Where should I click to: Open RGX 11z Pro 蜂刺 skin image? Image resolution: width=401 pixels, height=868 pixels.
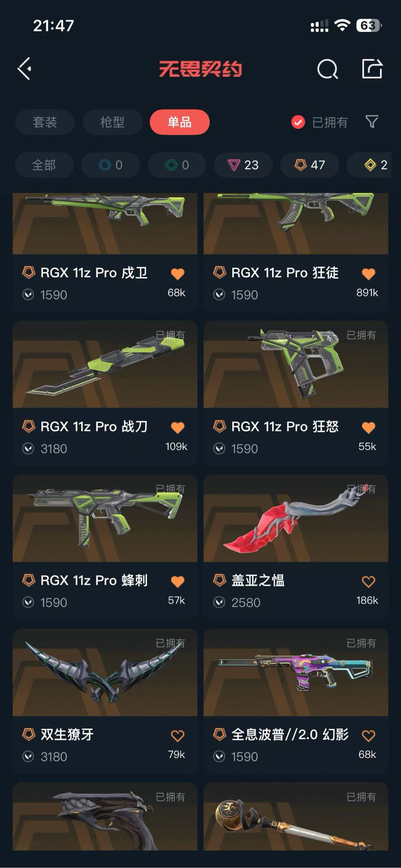coord(105,518)
